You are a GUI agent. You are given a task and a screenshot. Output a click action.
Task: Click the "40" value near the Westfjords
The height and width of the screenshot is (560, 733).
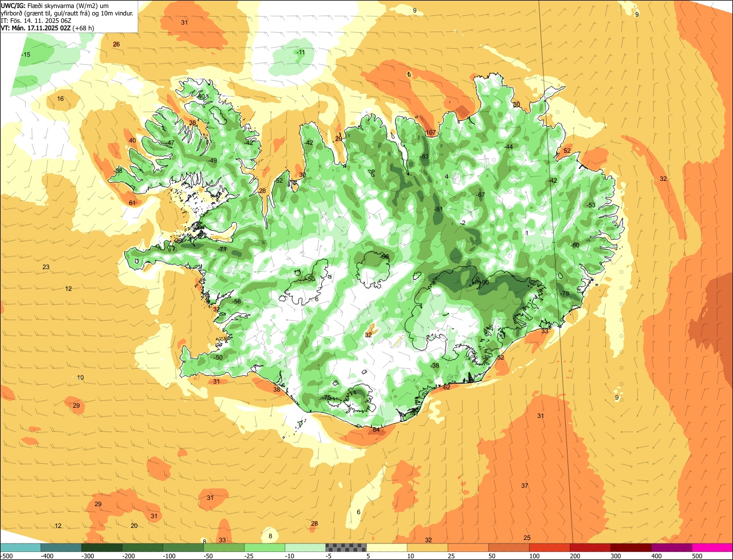132,141
